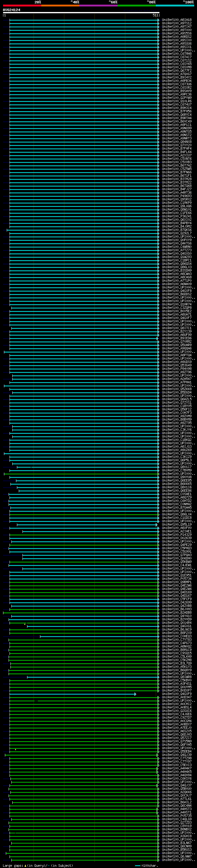Screen dimensions: 197x868
Task: Select the UniRef100_Q10LR6 label
Action: tap(177, 101)
